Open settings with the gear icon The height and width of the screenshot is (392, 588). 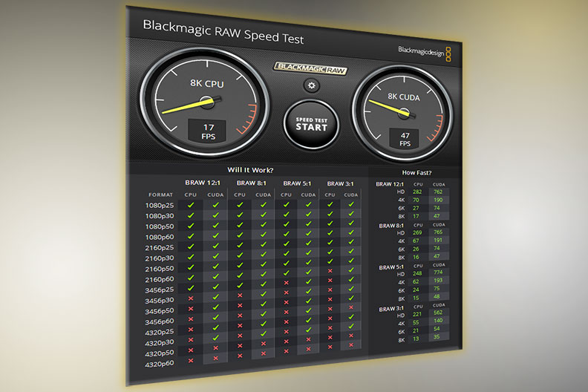tap(312, 85)
